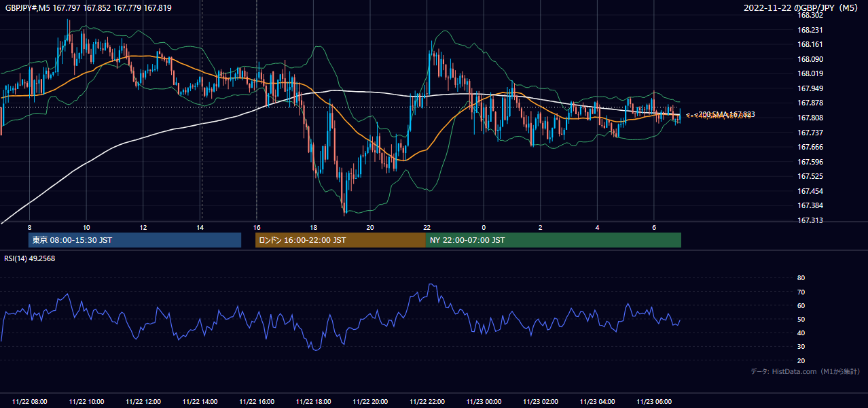Select the 東京 08:00-15:30 JST session bar
The height and width of the screenshot is (408, 868).
[134, 240]
